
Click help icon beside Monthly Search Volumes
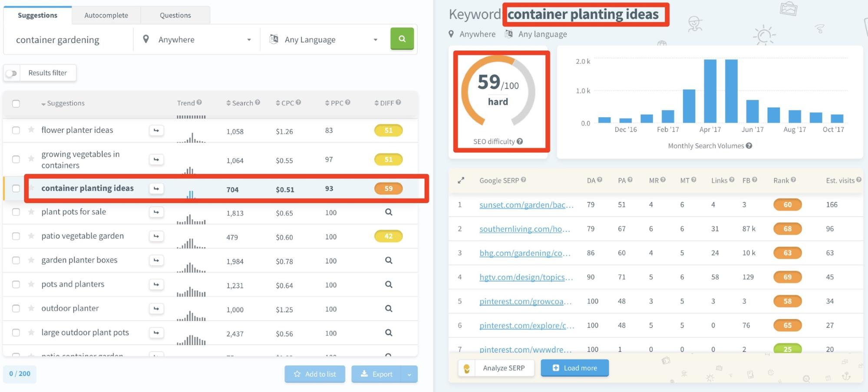pos(749,146)
